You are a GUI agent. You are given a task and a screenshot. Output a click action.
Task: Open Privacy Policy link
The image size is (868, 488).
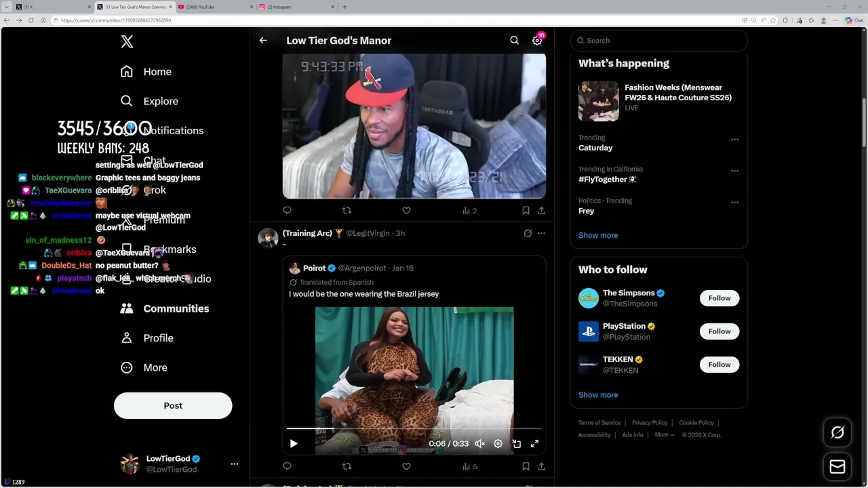650,423
